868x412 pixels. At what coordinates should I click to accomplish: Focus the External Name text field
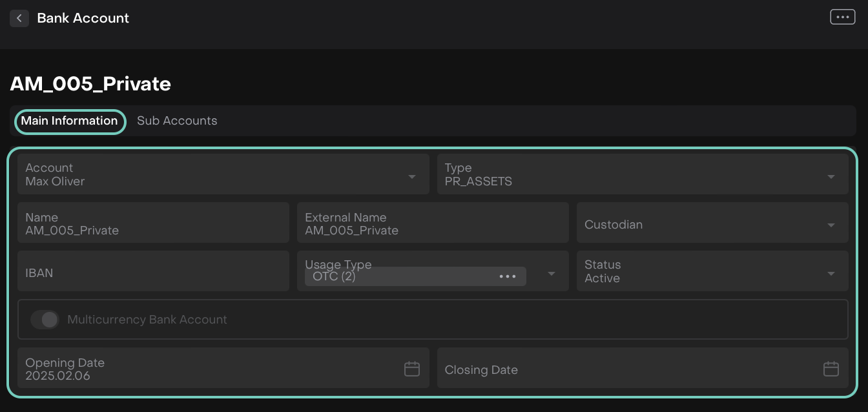point(432,223)
